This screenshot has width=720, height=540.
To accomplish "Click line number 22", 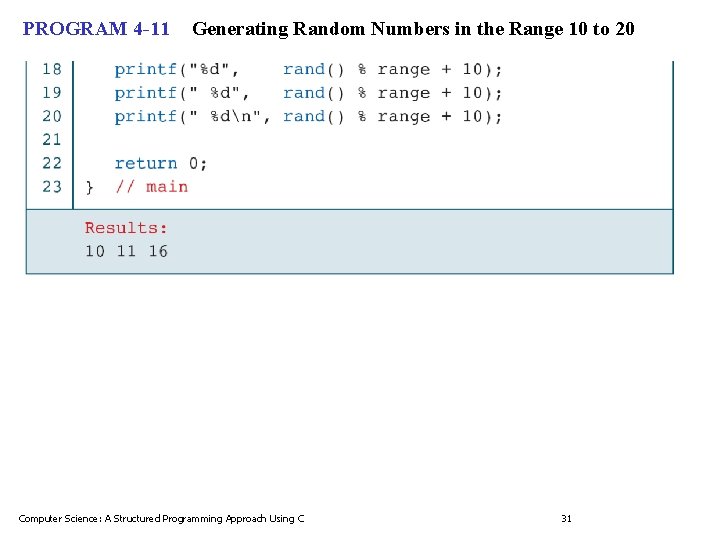I will coord(51,163).
